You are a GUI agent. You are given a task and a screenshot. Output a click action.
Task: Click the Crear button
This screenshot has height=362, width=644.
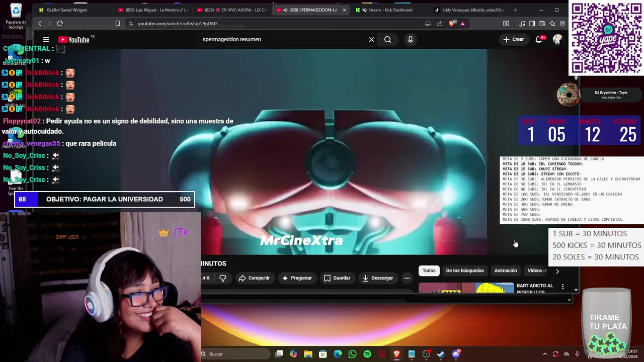[x=513, y=39]
